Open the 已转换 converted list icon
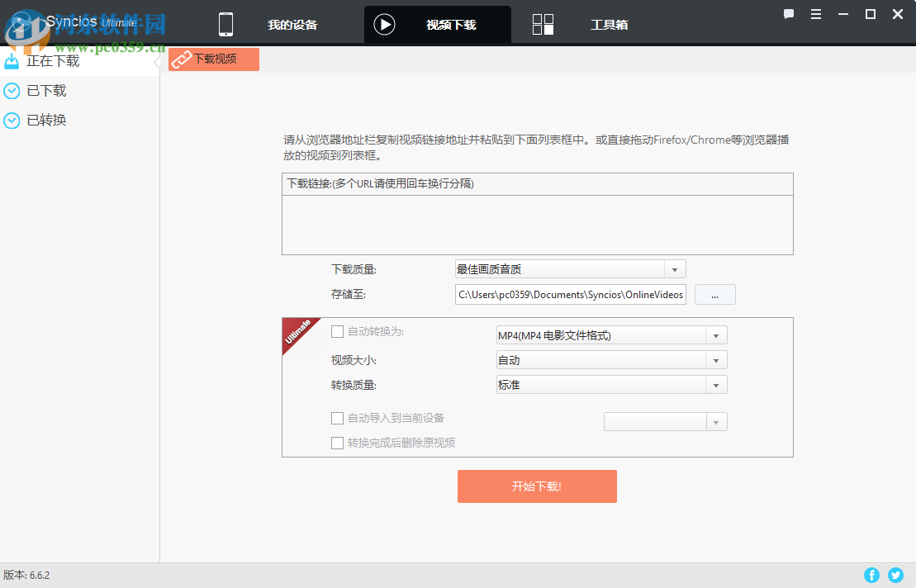 12,120
